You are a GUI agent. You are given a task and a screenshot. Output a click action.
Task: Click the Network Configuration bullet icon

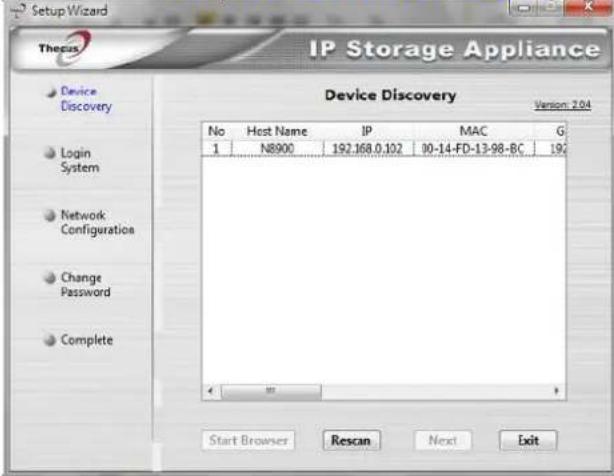pyautogui.click(x=50, y=215)
